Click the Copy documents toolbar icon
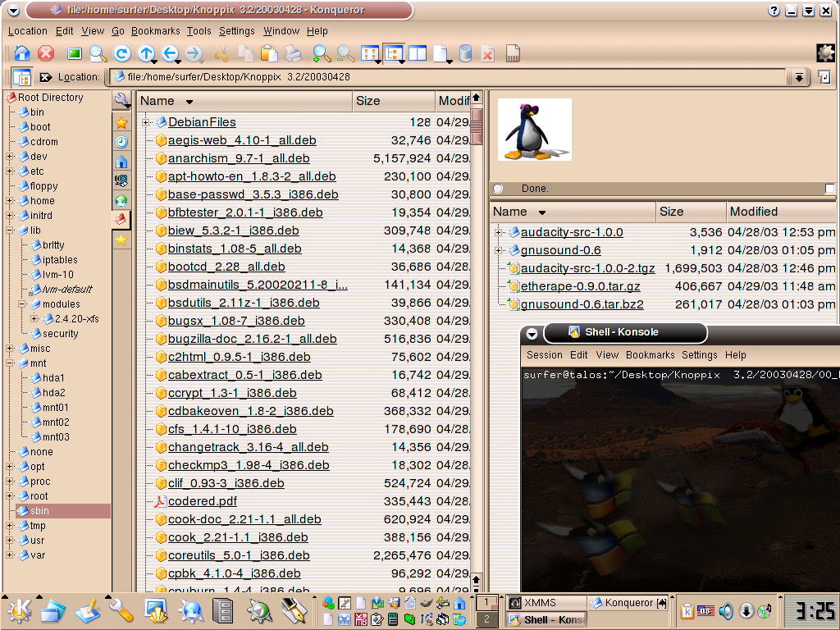This screenshot has height=630, width=840. 246,53
